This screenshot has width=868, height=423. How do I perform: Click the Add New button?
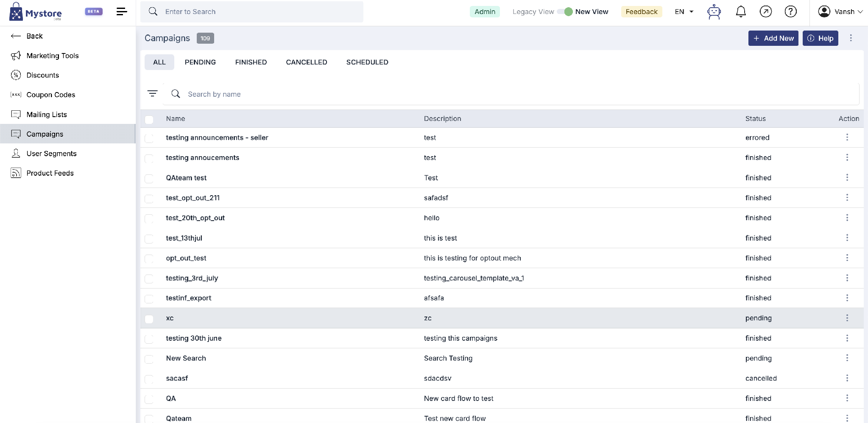pyautogui.click(x=773, y=38)
